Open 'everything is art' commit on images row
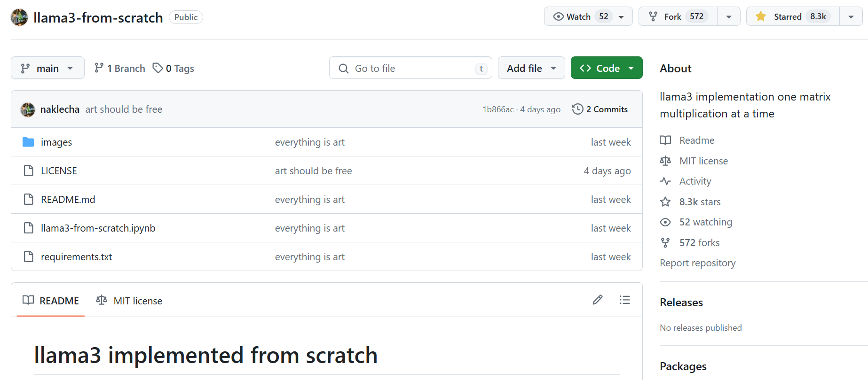The width and height of the screenshot is (868, 380). [x=310, y=142]
